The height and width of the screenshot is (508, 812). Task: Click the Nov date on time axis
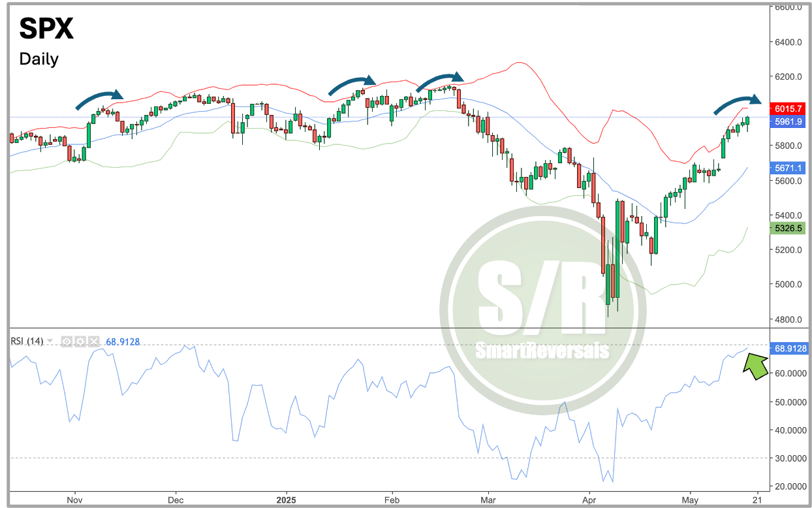pyautogui.click(x=74, y=500)
